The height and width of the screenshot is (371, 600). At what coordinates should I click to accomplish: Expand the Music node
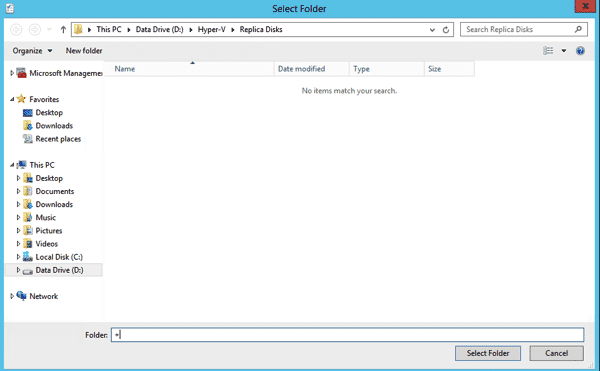coord(18,217)
